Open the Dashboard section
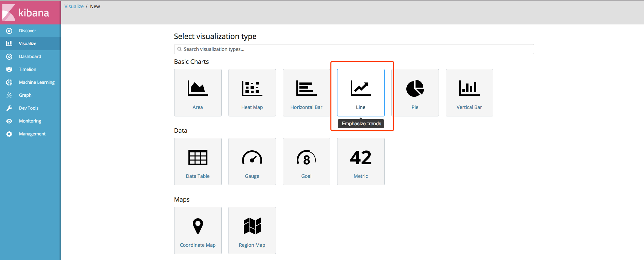The height and width of the screenshot is (260, 644). pyautogui.click(x=30, y=57)
